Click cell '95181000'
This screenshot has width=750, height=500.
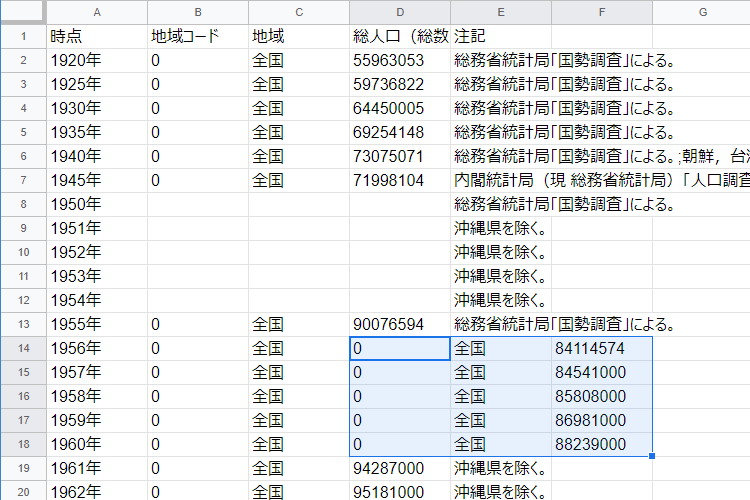(x=400, y=491)
